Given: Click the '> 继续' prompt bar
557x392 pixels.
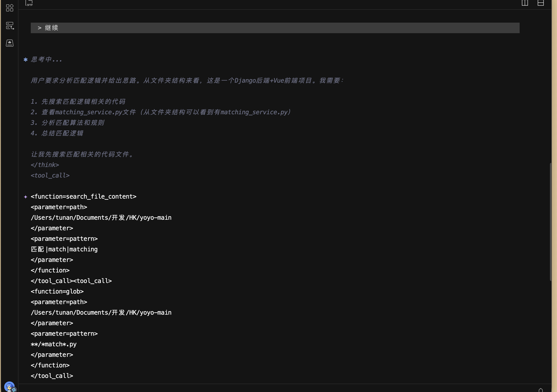Looking at the screenshot, I should (x=275, y=28).
